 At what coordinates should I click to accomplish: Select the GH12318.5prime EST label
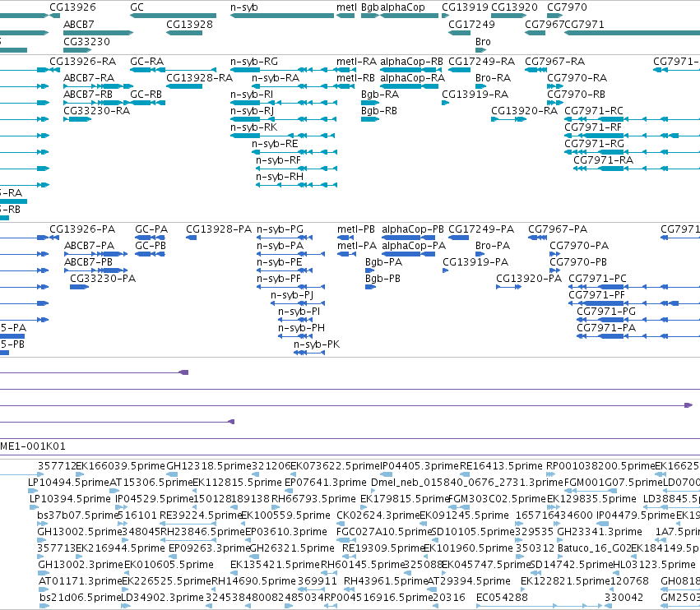point(209,466)
